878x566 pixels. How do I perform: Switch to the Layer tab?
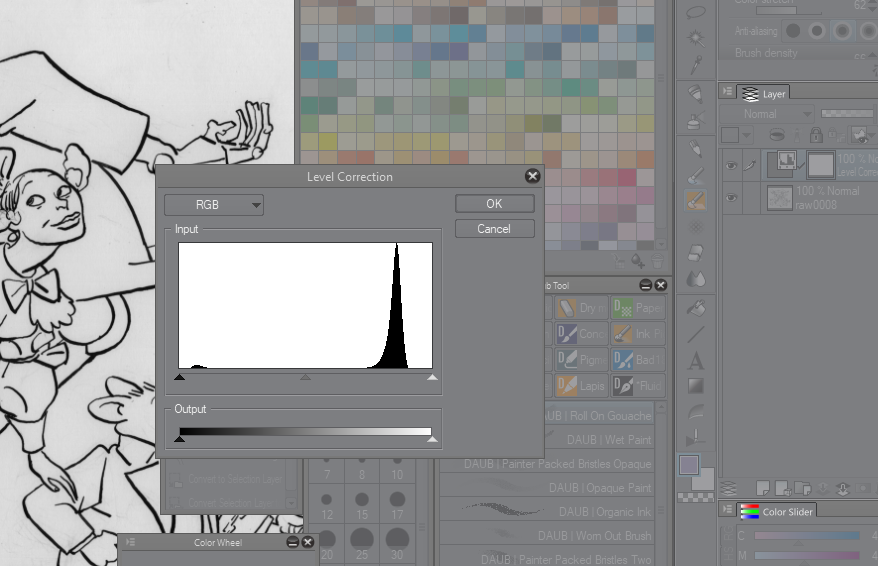pos(764,93)
